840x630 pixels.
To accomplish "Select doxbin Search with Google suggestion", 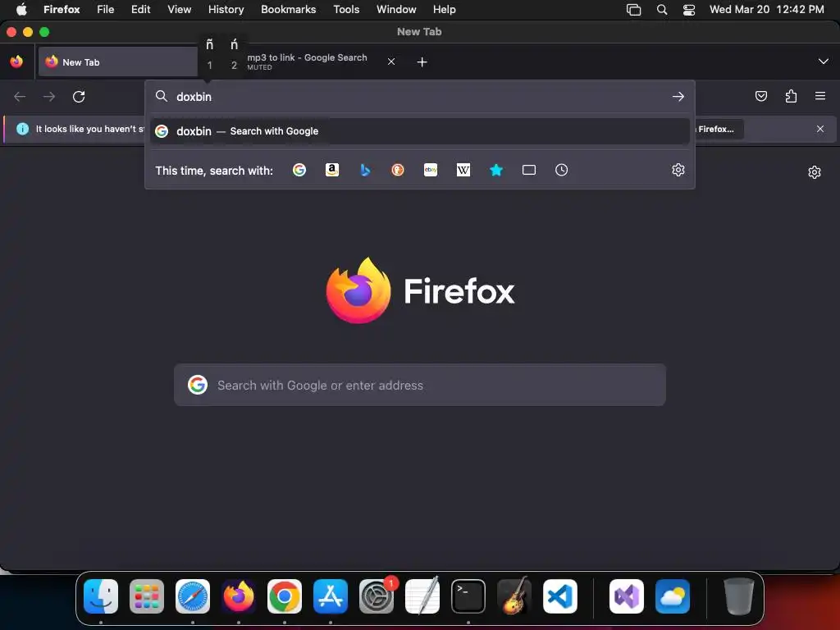I will [x=419, y=131].
